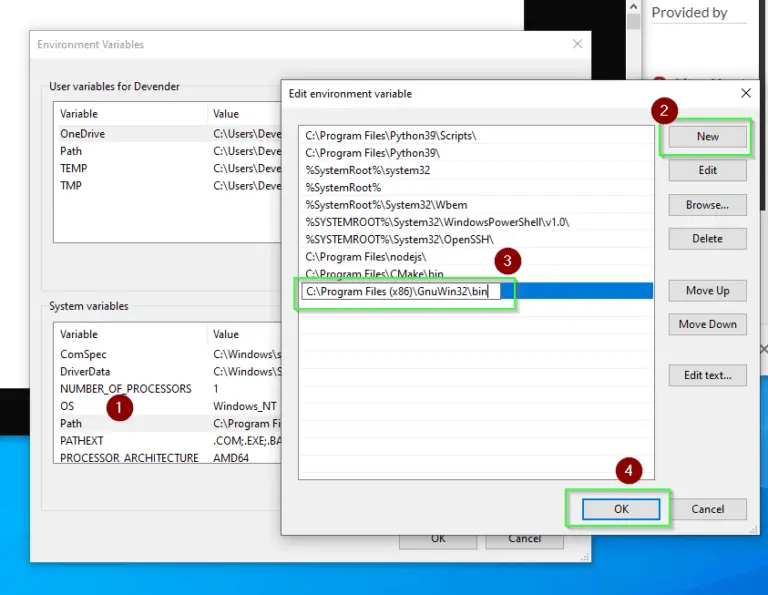Open the Edit text... button
Viewport: 768px width, 595px height.
click(x=707, y=375)
